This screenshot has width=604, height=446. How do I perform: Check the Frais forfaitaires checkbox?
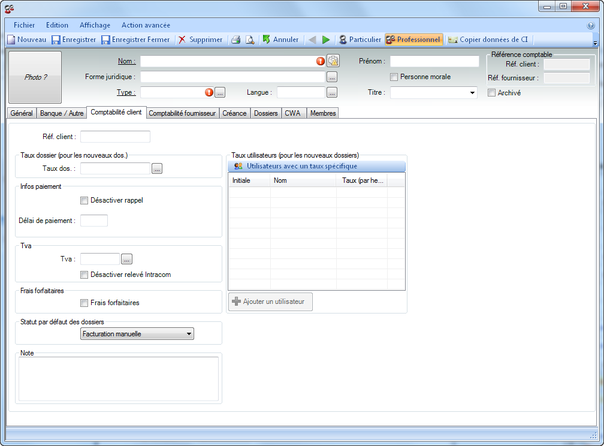coord(84,302)
